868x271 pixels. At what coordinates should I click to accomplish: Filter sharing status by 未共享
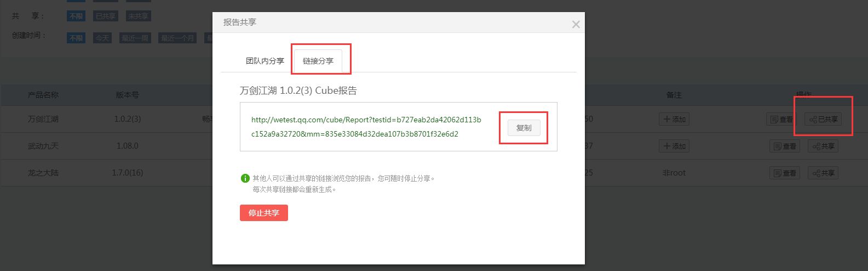tap(138, 16)
